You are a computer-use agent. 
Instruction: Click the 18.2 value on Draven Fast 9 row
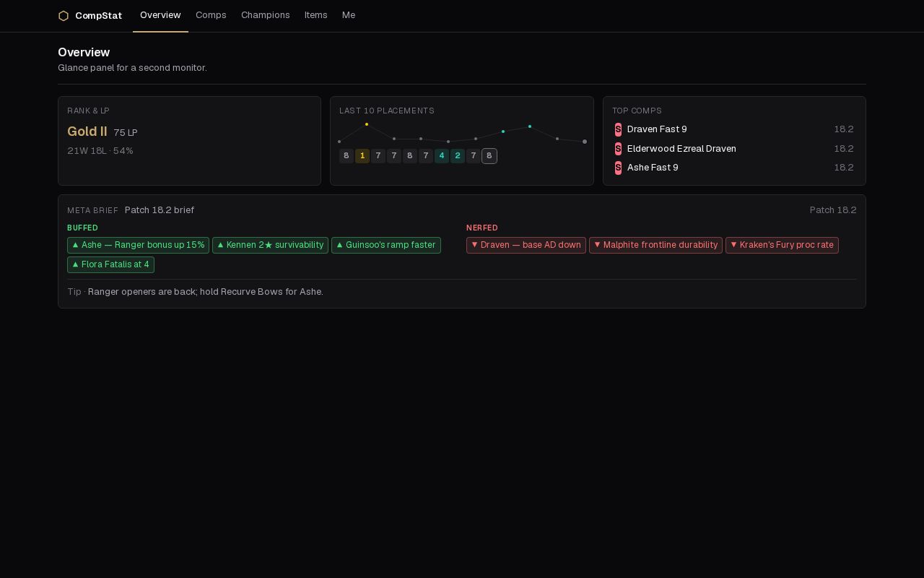pyautogui.click(x=844, y=129)
